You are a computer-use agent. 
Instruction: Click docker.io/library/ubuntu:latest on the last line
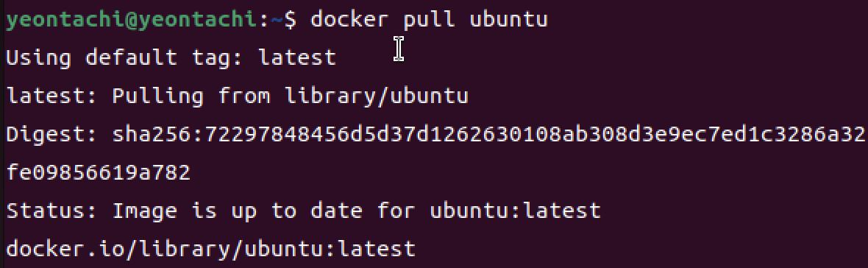(x=211, y=249)
